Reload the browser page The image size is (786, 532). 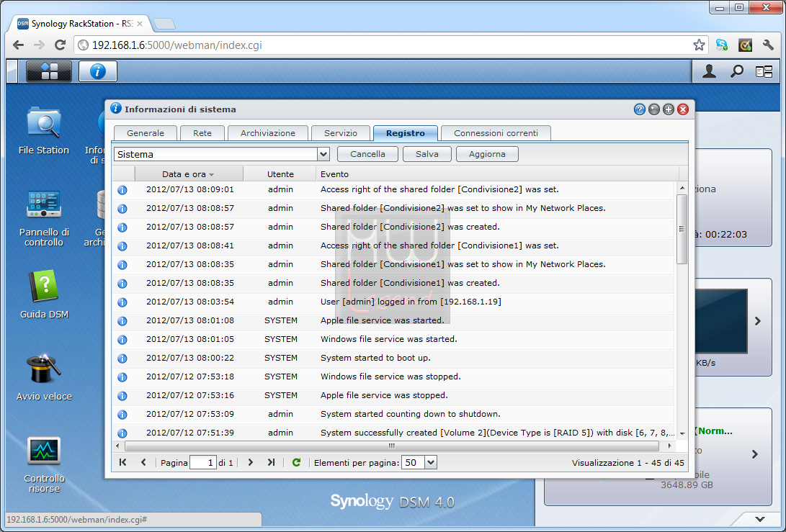pyautogui.click(x=60, y=45)
